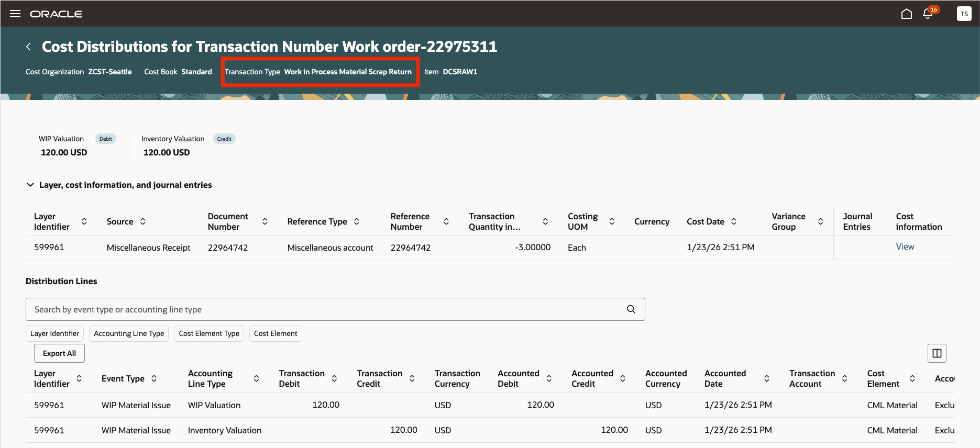Viewport: 980px width, 448px height.
Task: Sort by Accounting Line Type column
Action: [x=257, y=378]
